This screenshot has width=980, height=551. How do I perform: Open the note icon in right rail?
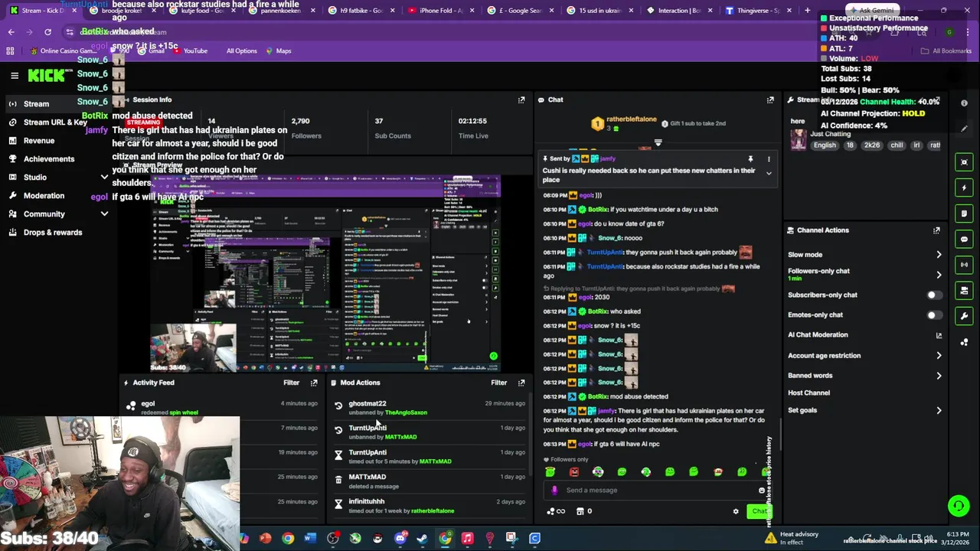pyautogui.click(x=964, y=214)
